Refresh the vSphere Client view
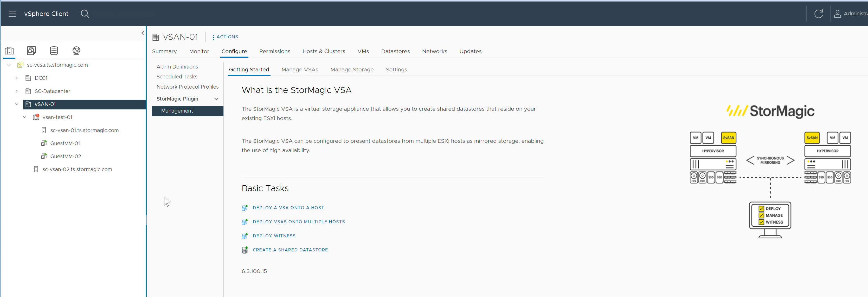868x297 pixels. click(x=819, y=14)
